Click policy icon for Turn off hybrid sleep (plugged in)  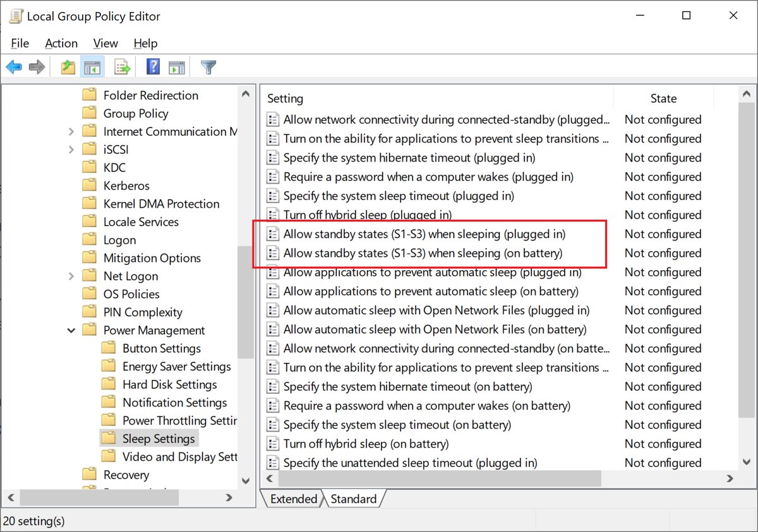click(x=273, y=215)
